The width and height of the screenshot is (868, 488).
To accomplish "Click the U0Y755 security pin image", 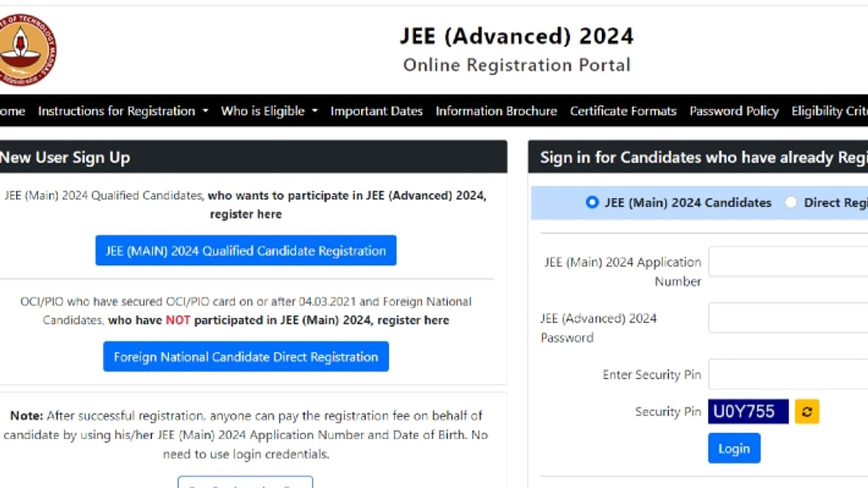I will [748, 411].
